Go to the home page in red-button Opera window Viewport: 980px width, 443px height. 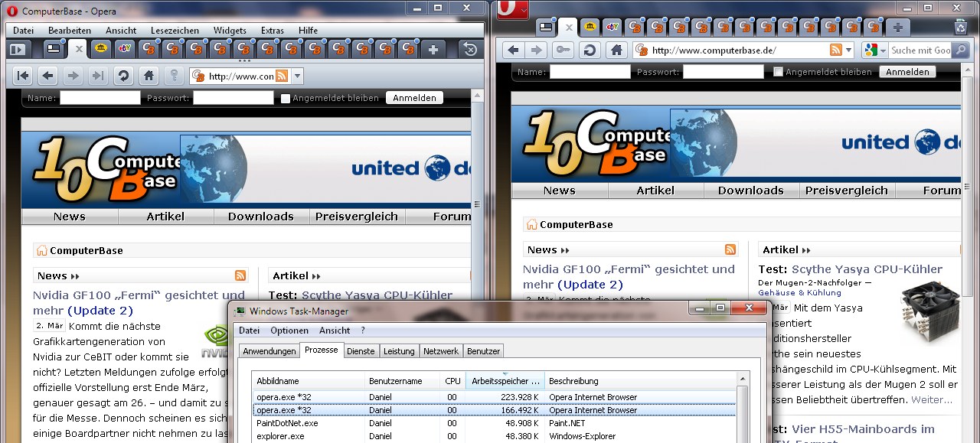click(615, 50)
